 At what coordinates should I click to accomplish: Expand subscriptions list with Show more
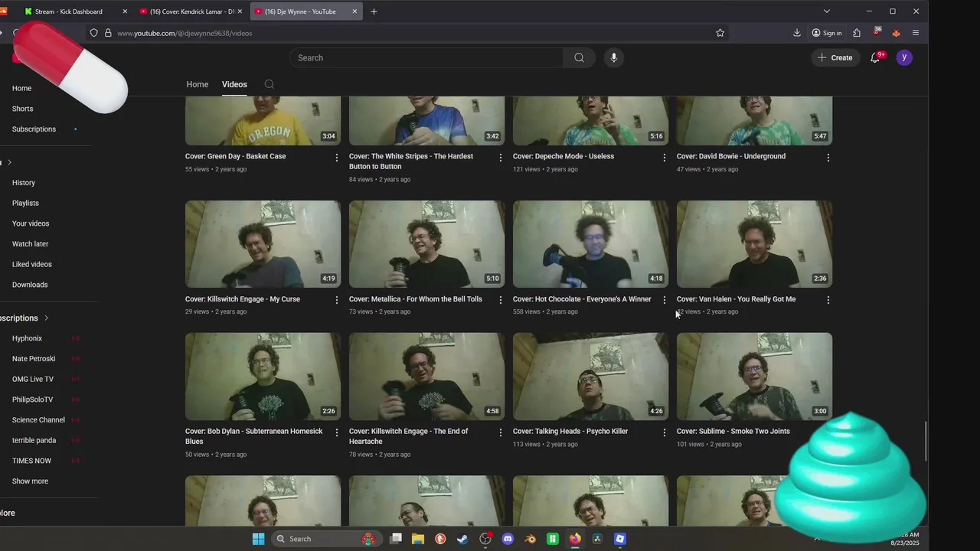(x=30, y=481)
